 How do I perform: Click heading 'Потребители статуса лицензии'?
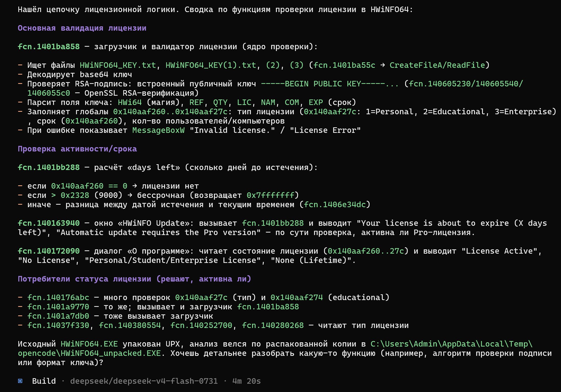[x=135, y=279]
